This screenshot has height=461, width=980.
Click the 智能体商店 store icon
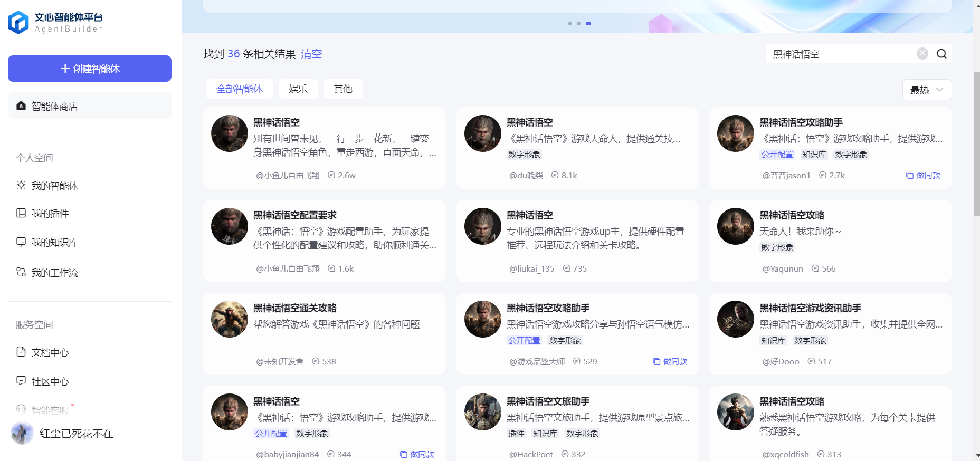coord(21,106)
